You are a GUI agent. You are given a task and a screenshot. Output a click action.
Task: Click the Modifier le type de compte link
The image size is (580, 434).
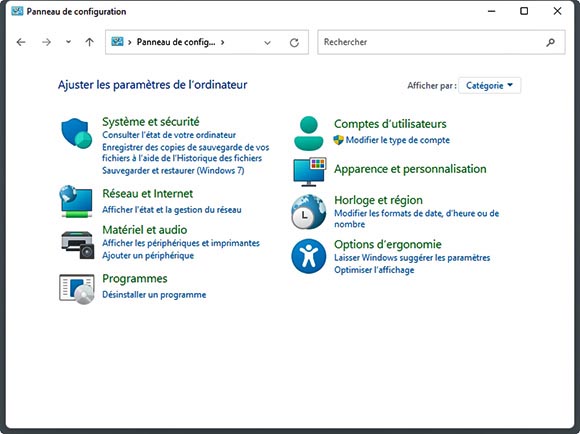(x=398, y=140)
